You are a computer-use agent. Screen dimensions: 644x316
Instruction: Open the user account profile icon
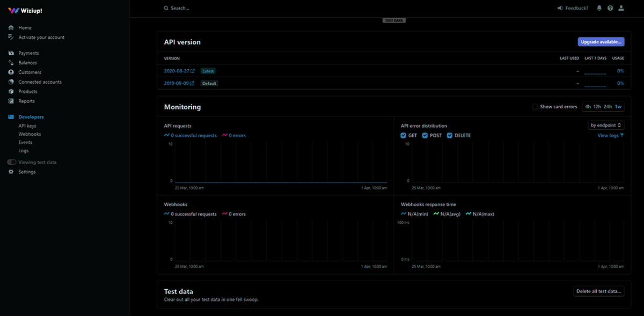click(621, 8)
